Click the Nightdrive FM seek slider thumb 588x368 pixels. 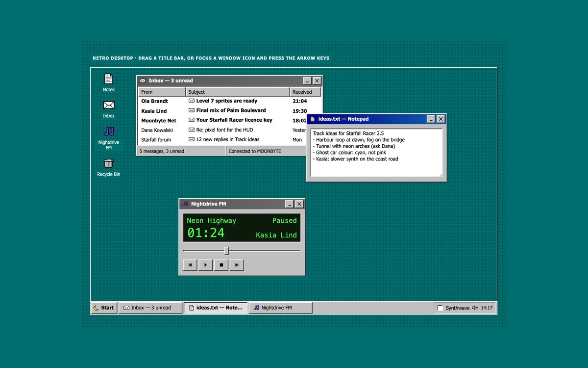click(226, 251)
